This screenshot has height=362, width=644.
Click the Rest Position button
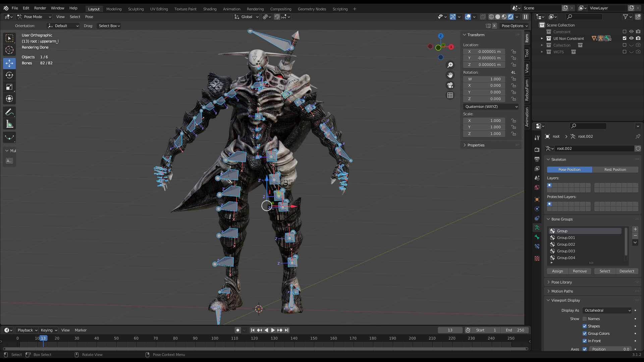click(x=615, y=170)
